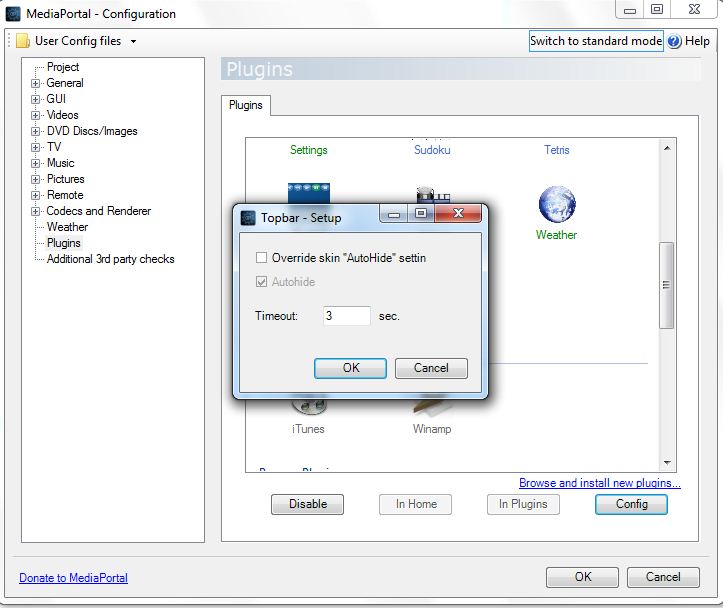Select the iTunes plugin icon
723x608 pixels.
[x=308, y=406]
